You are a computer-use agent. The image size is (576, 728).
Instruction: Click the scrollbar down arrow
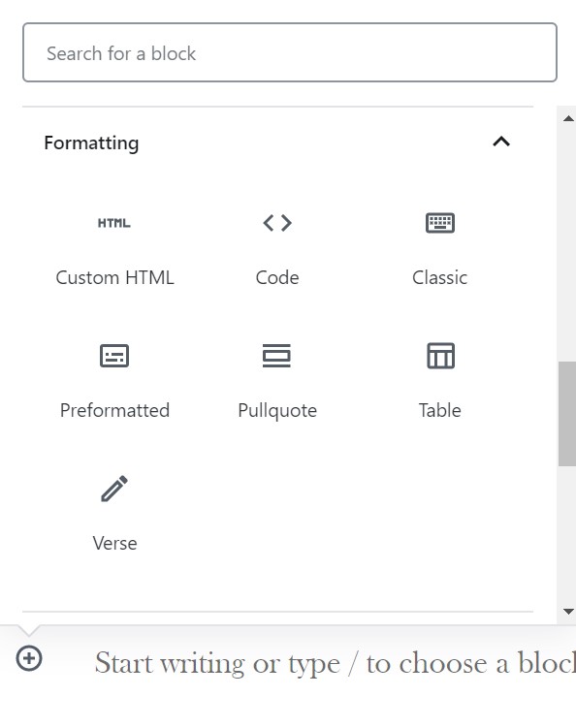tap(568, 612)
